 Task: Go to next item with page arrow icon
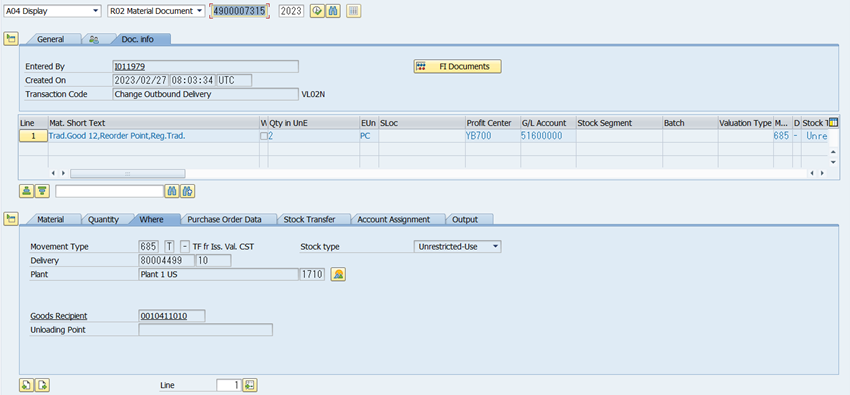[42, 385]
